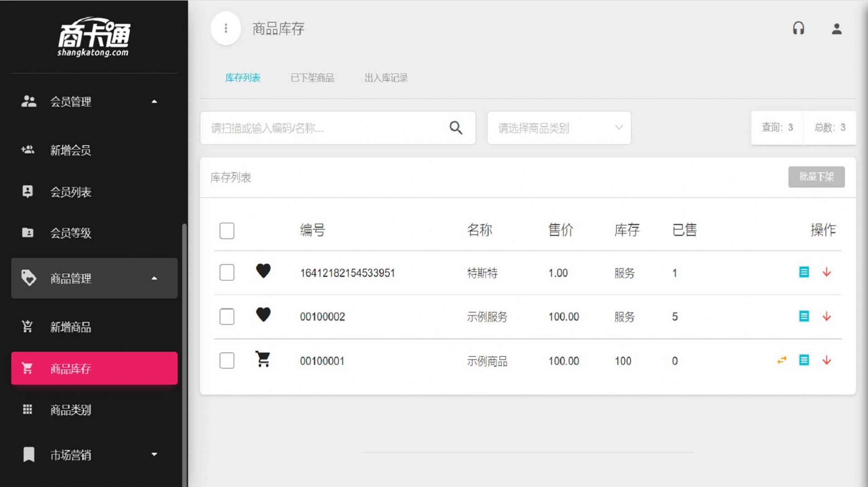Click red down arrow for 特斯特
Image resolution: width=868 pixels, height=487 pixels.
coord(827,272)
